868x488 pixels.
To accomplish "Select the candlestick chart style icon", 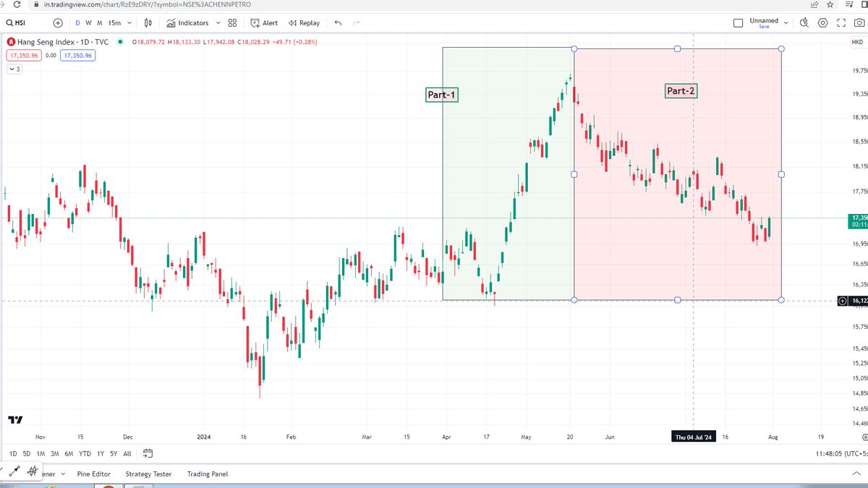I will pos(148,22).
